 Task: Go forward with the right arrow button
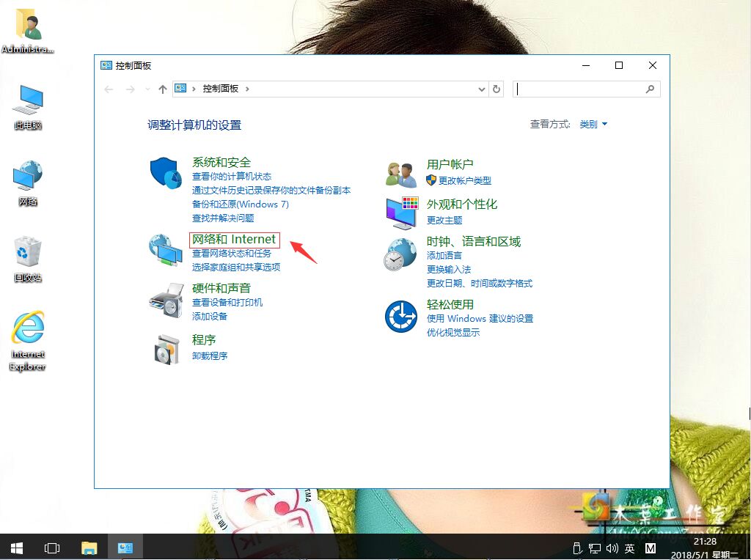131,89
